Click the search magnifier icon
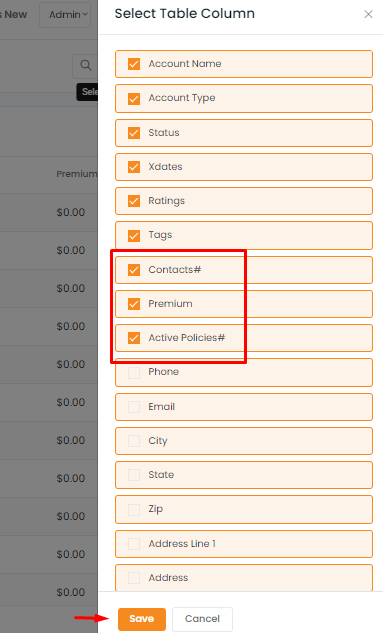Image resolution: width=383 pixels, height=633 pixels. (x=86, y=65)
